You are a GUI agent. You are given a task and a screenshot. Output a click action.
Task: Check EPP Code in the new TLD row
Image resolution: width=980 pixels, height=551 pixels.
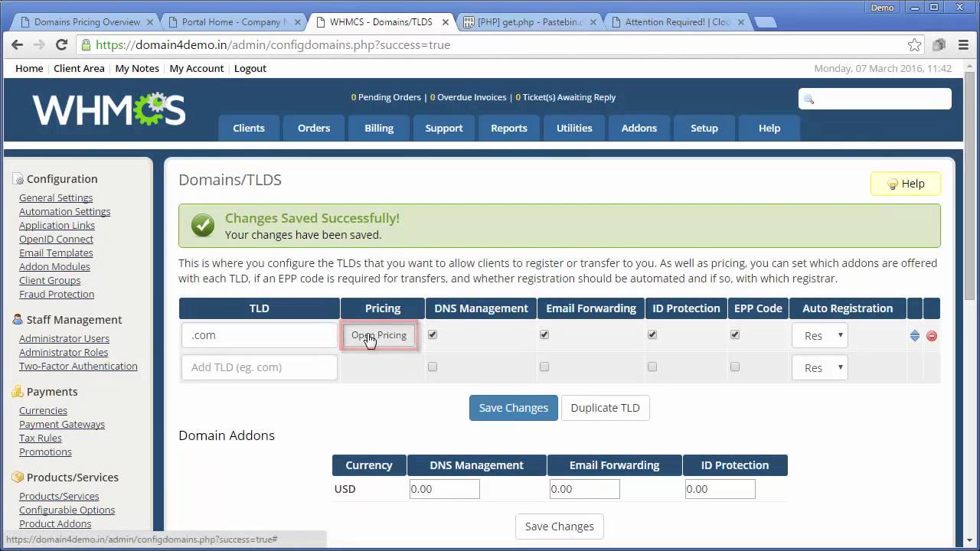(x=735, y=367)
